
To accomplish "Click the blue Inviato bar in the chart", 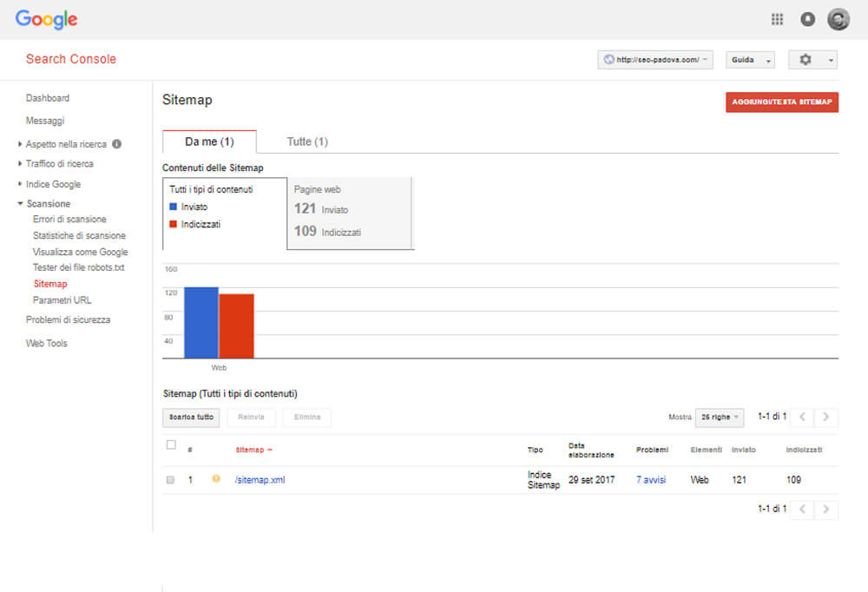I will click(x=201, y=322).
